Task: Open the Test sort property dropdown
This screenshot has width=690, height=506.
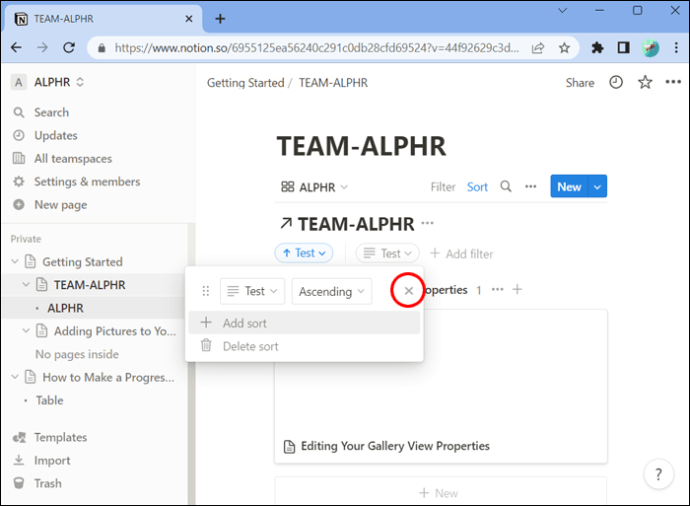Action: click(253, 291)
